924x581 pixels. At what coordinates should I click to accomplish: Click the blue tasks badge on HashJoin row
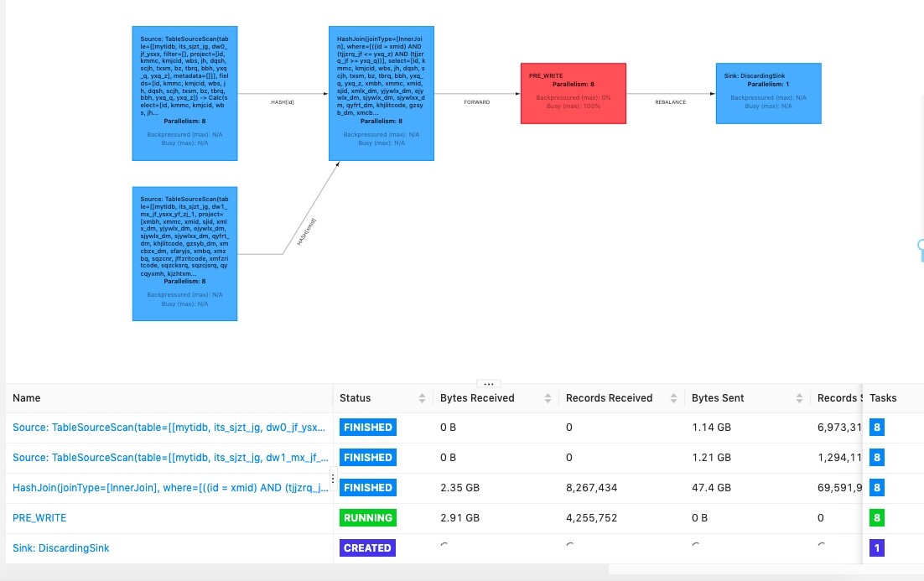click(877, 488)
